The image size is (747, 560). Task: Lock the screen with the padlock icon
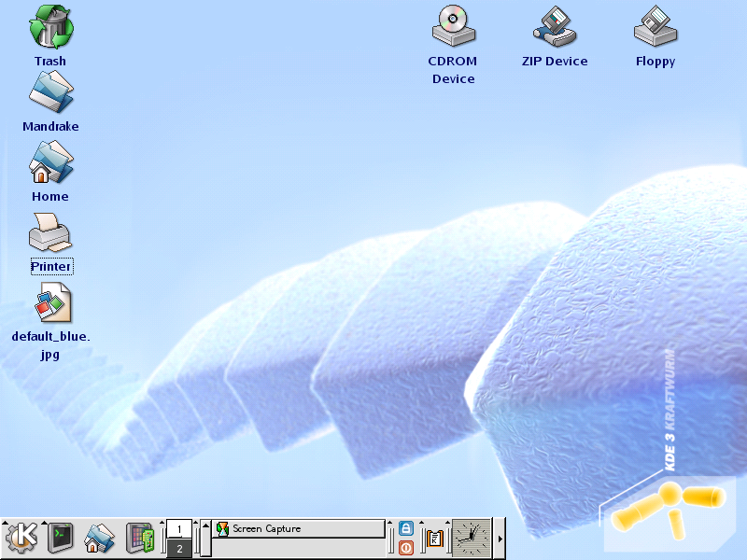tap(405, 528)
